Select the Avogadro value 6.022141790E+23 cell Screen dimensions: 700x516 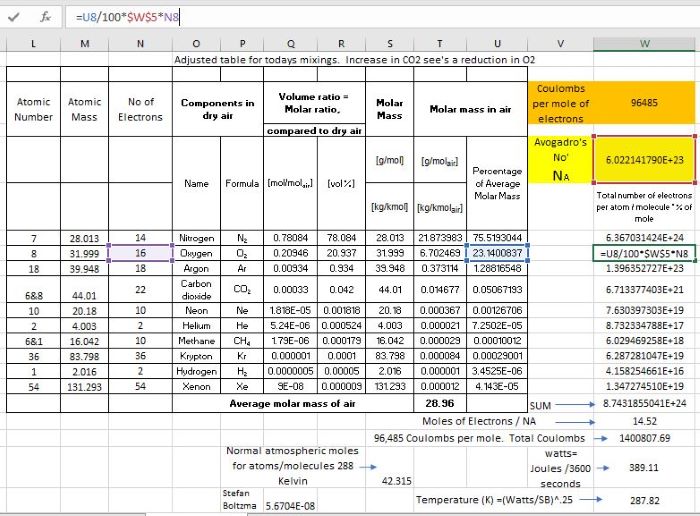pos(644,160)
